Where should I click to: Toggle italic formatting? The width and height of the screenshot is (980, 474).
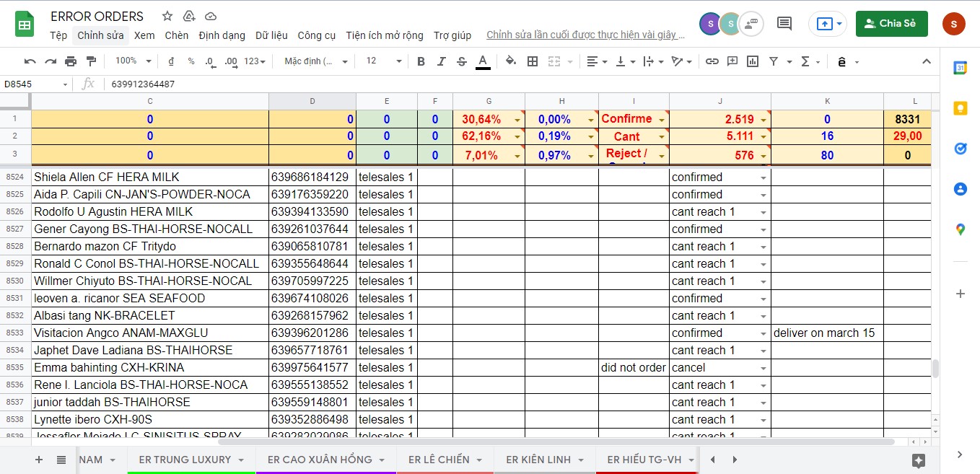click(x=442, y=61)
